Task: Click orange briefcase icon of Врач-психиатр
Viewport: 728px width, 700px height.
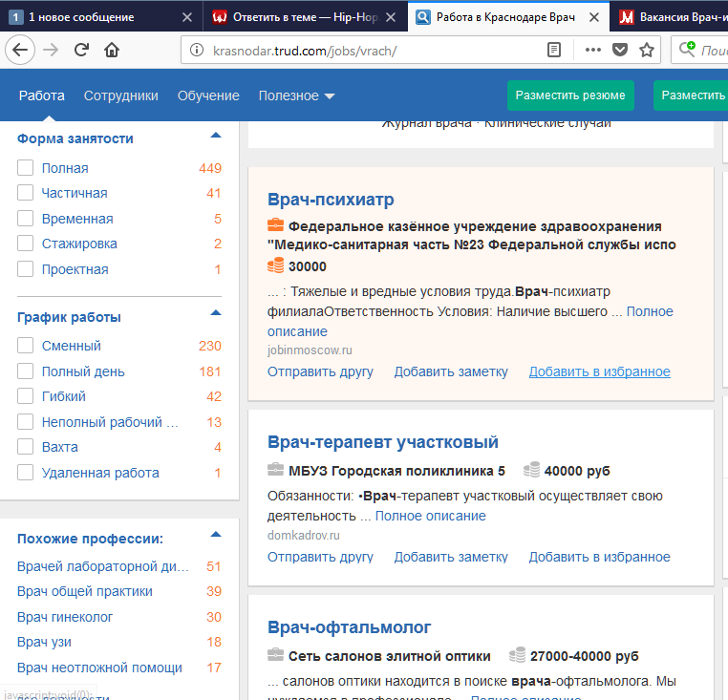Action: tap(275, 225)
